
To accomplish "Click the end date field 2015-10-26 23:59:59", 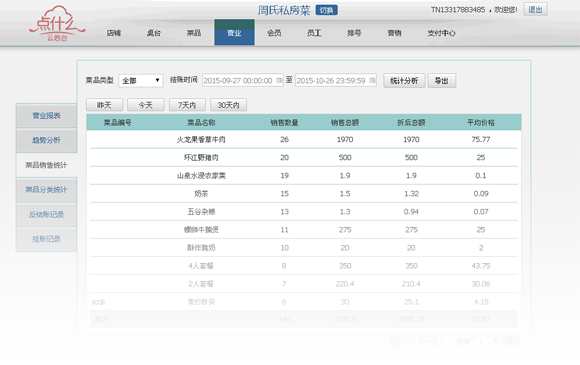I will [x=335, y=80].
